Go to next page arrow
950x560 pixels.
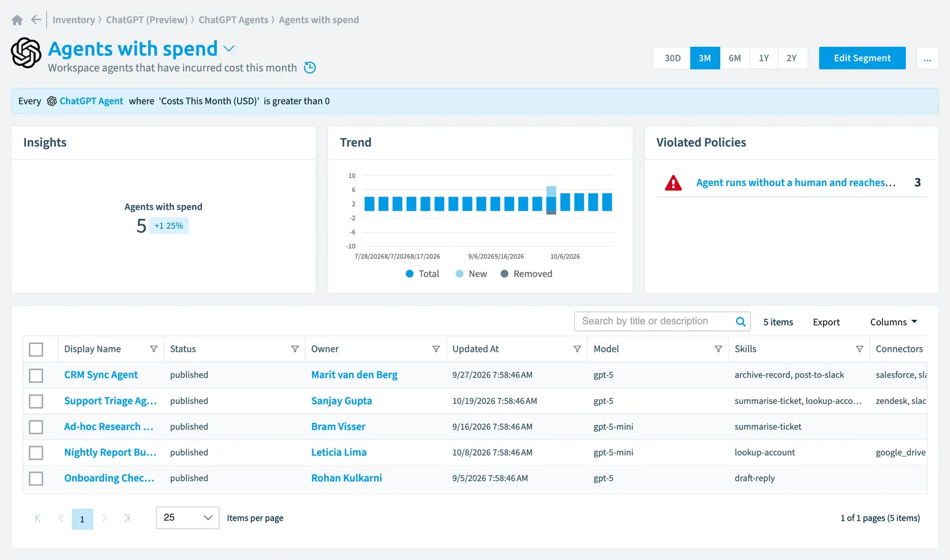click(x=104, y=518)
